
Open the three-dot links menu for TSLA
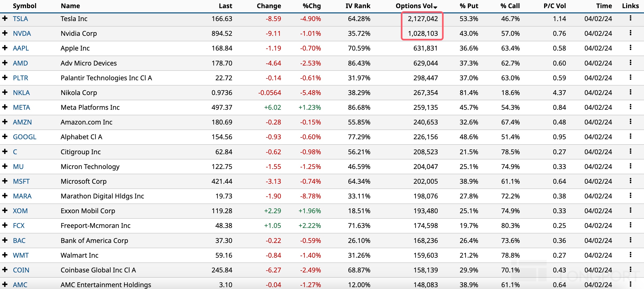pyautogui.click(x=630, y=18)
